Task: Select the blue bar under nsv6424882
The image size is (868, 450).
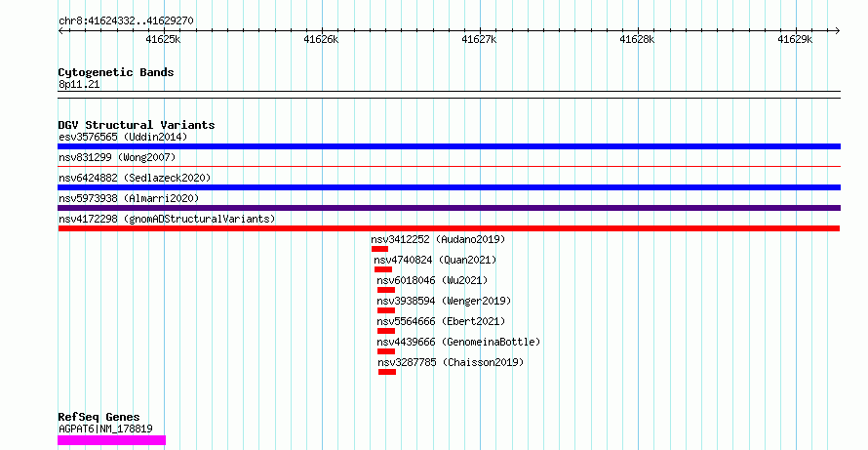Action: click(x=449, y=187)
